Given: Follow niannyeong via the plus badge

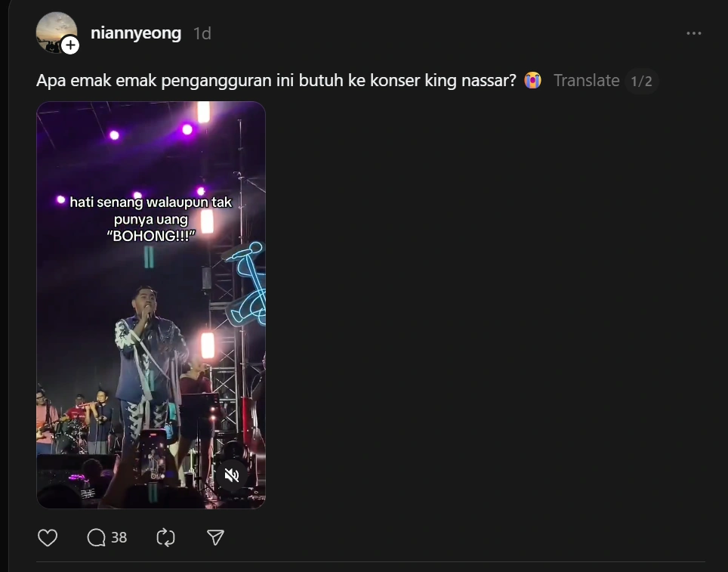Looking at the screenshot, I should click(x=70, y=45).
